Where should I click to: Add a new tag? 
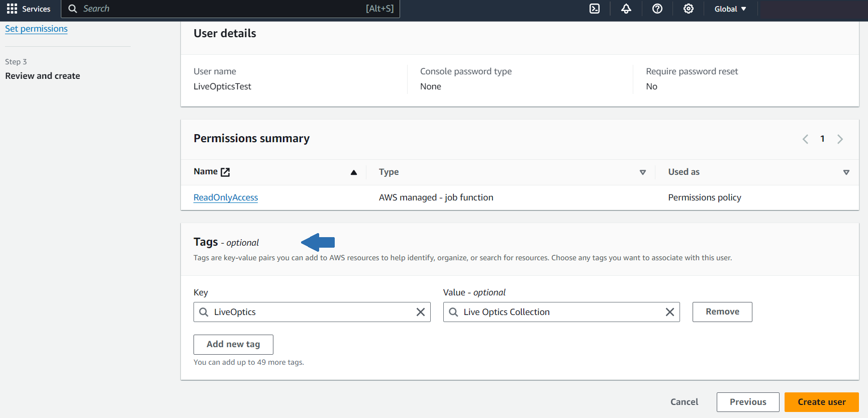(233, 345)
